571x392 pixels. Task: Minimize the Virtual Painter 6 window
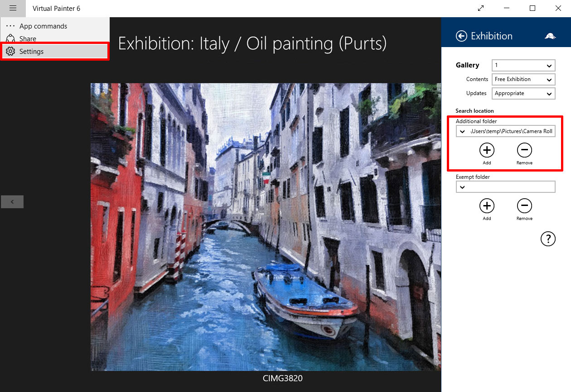tap(507, 8)
